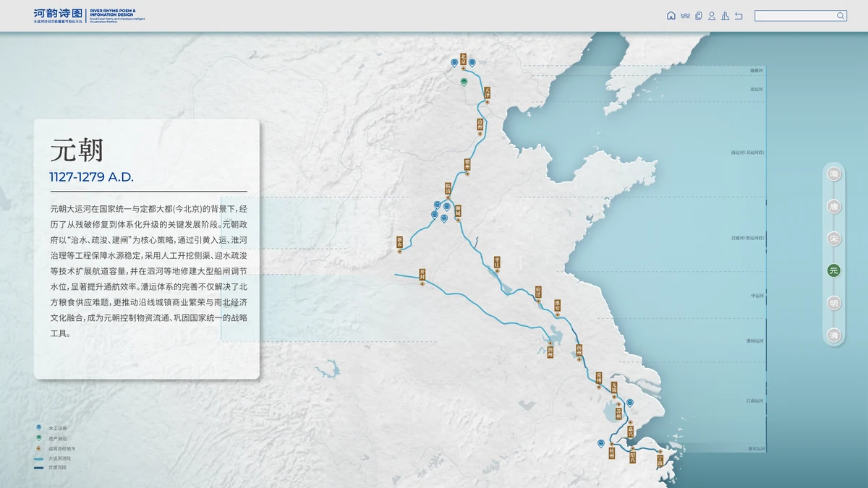Click the blue pin left of 北京
Image resolution: width=868 pixels, height=488 pixels.
click(454, 63)
